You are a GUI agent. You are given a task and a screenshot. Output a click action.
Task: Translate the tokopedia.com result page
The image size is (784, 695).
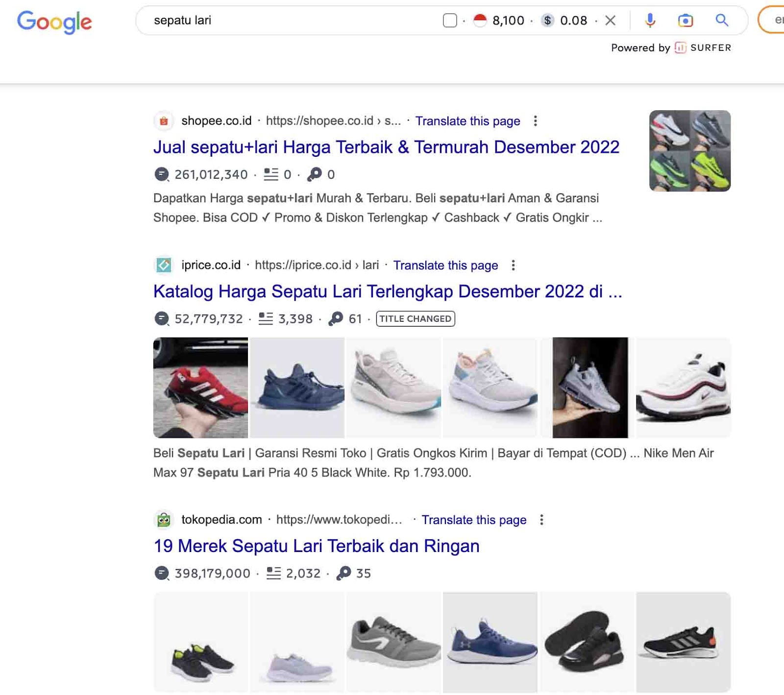474,520
